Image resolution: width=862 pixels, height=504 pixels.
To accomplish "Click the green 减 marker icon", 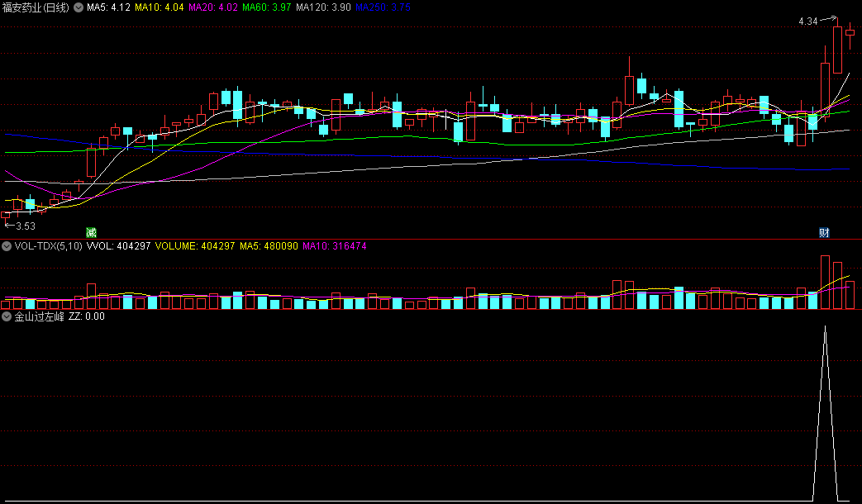I will [x=91, y=232].
